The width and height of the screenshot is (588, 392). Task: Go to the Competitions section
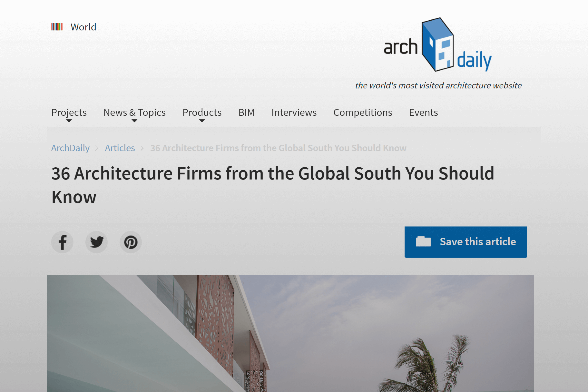pyautogui.click(x=362, y=113)
